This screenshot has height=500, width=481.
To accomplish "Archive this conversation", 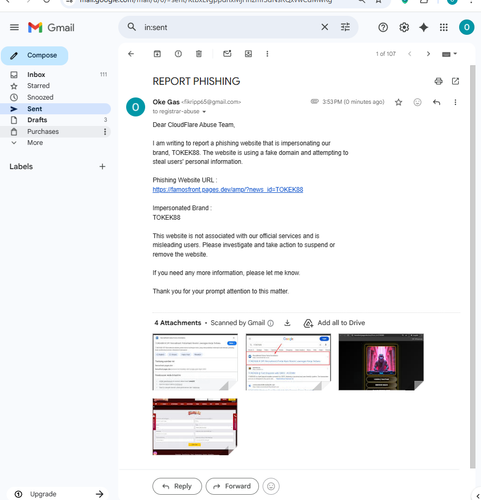I will pyautogui.click(x=157, y=54).
